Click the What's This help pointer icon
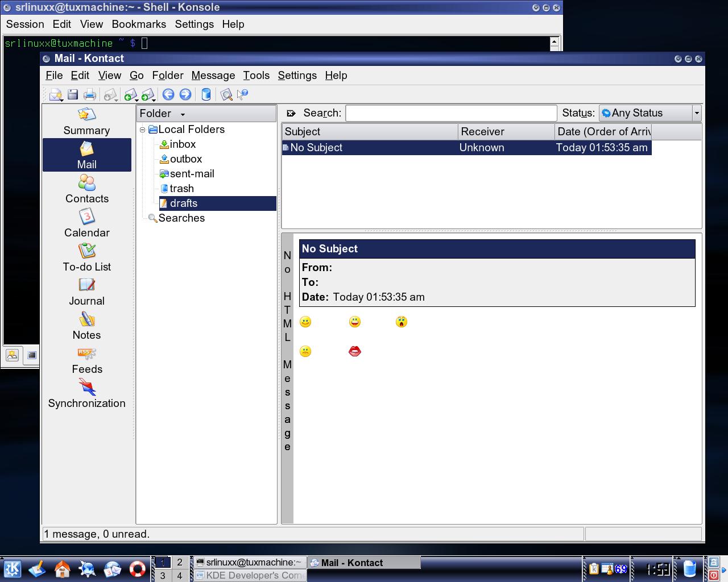 click(x=243, y=94)
